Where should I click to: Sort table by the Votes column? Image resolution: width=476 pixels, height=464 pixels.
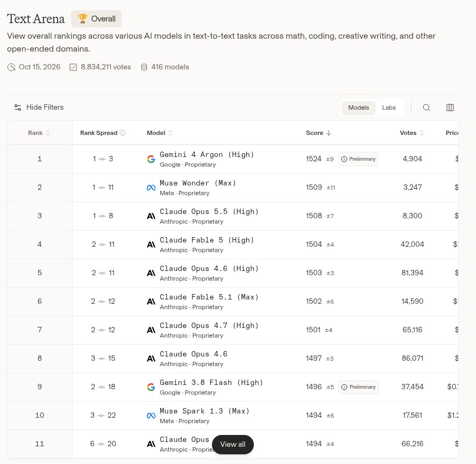click(x=411, y=133)
